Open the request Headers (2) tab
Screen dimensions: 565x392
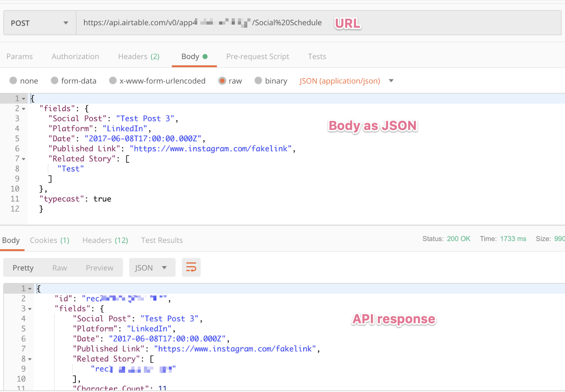[x=139, y=57]
